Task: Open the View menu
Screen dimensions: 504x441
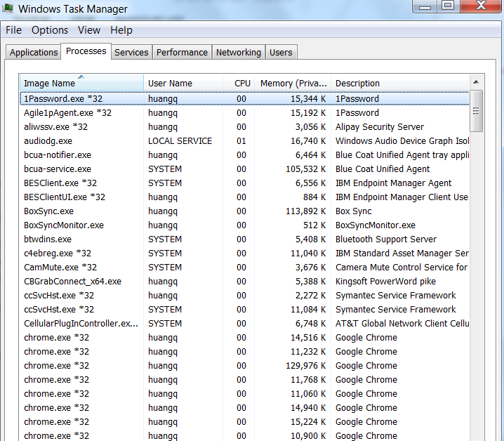Action: pos(89,30)
